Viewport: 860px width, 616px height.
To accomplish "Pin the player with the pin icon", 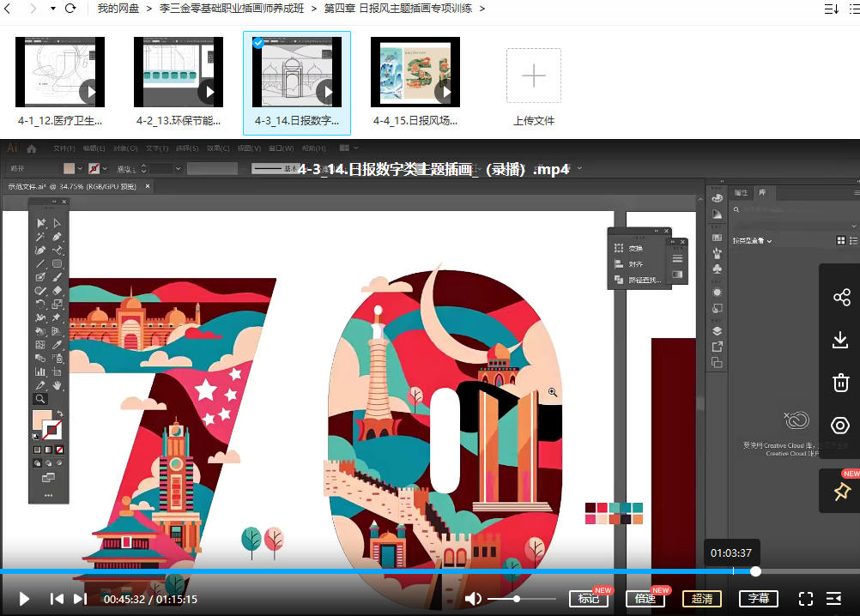I will 841,492.
